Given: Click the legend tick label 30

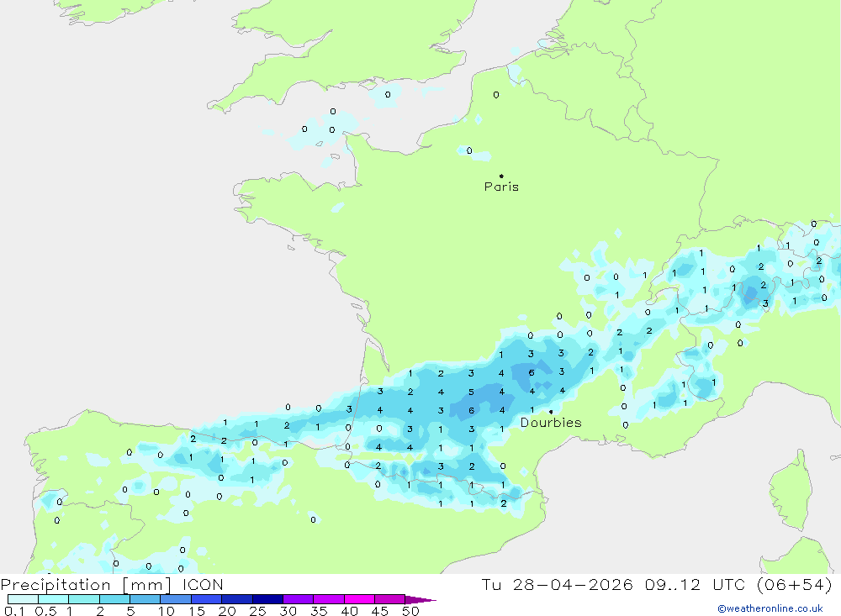Looking at the screenshot, I should pyautogui.click(x=288, y=611).
